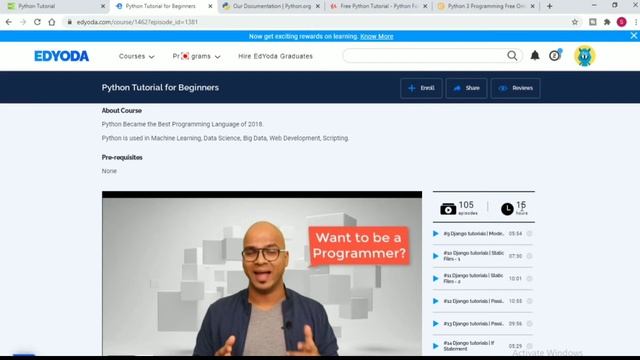
Task: Toggle completion circle for episode #11
Action: (x=529, y=278)
